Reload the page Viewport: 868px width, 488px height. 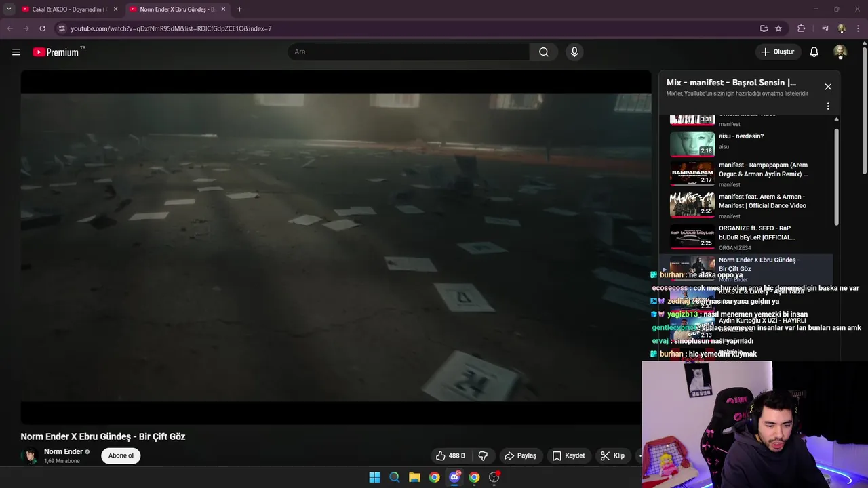click(42, 28)
